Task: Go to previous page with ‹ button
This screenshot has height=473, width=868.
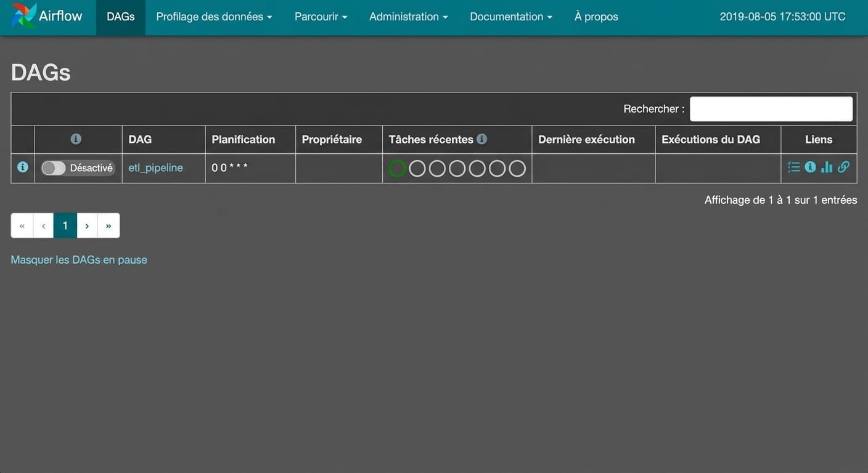Action: tap(43, 225)
